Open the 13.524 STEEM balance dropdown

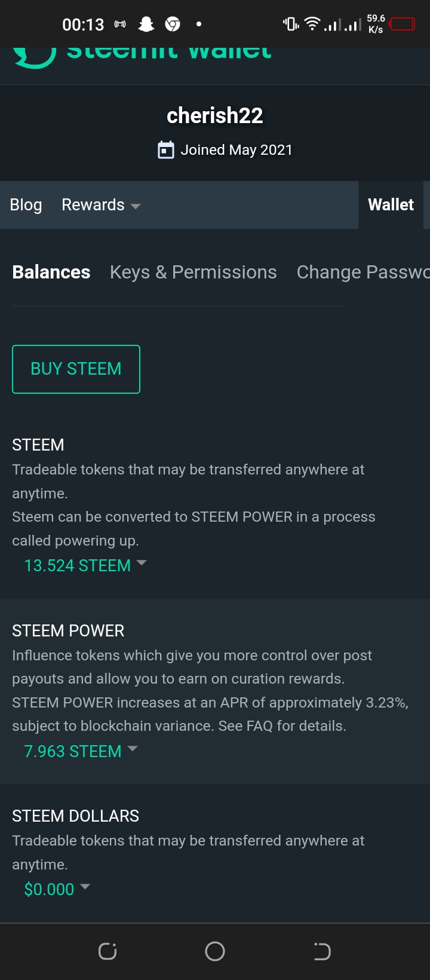click(x=85, y=565)
